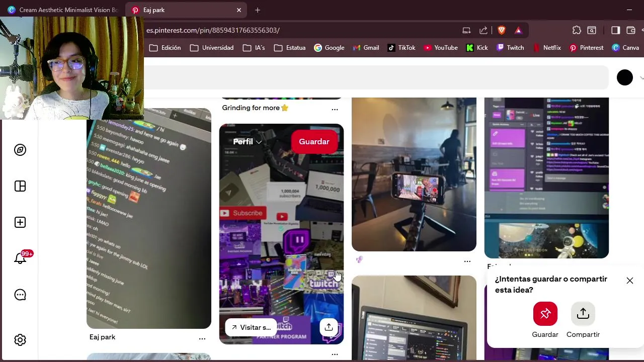Viewport: 644px width, 362px height.
Task: Switch to Cream Aesthetic Minimalist Vision tab
Action: [62, 10]
